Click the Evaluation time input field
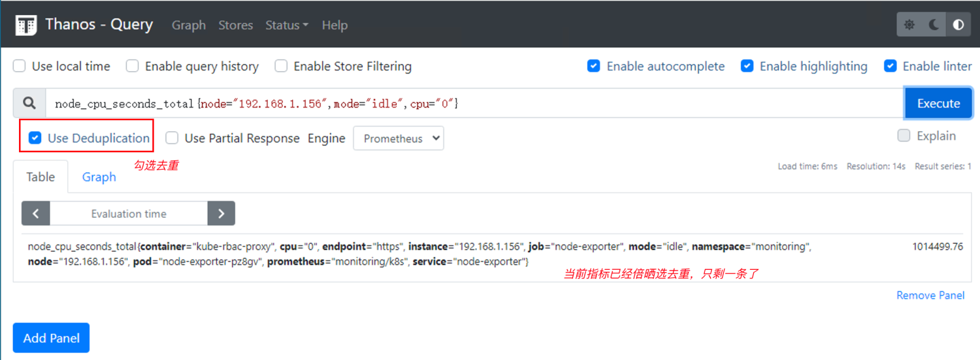980x360 pixels. pyautogui.click(x=129, y=214)
